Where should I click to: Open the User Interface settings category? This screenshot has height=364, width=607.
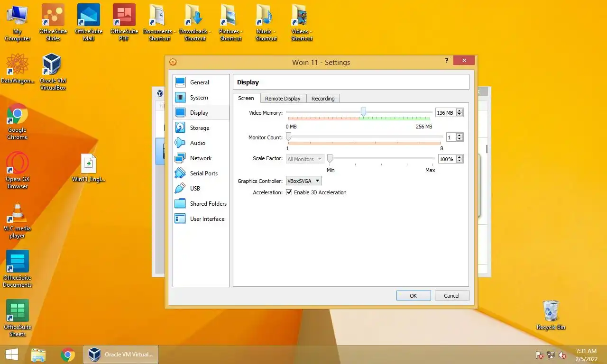[201, 218]
